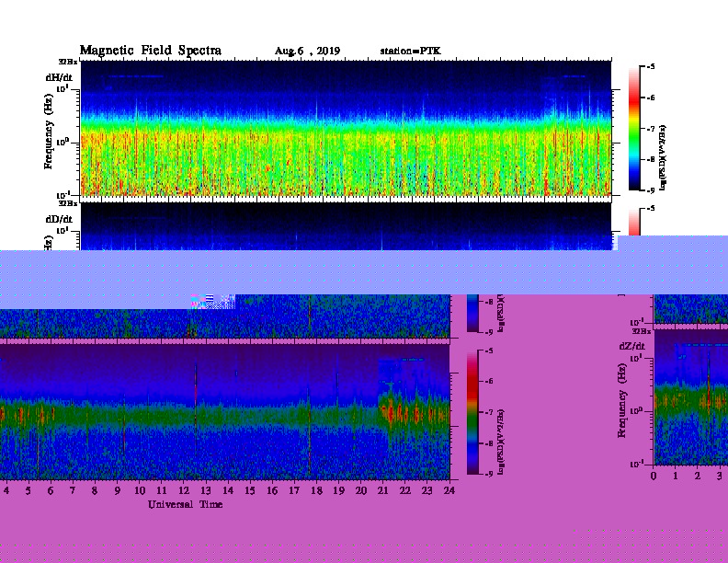Image resolution: width=728 pixels, height=563 pixels.
Task: Click 'Frequency (Hz)' label of the dH/dt panel
Action: 49,132
